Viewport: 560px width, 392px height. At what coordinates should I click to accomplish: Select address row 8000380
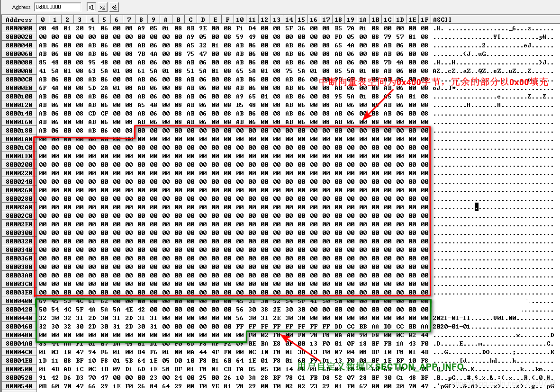click(19, 267)
